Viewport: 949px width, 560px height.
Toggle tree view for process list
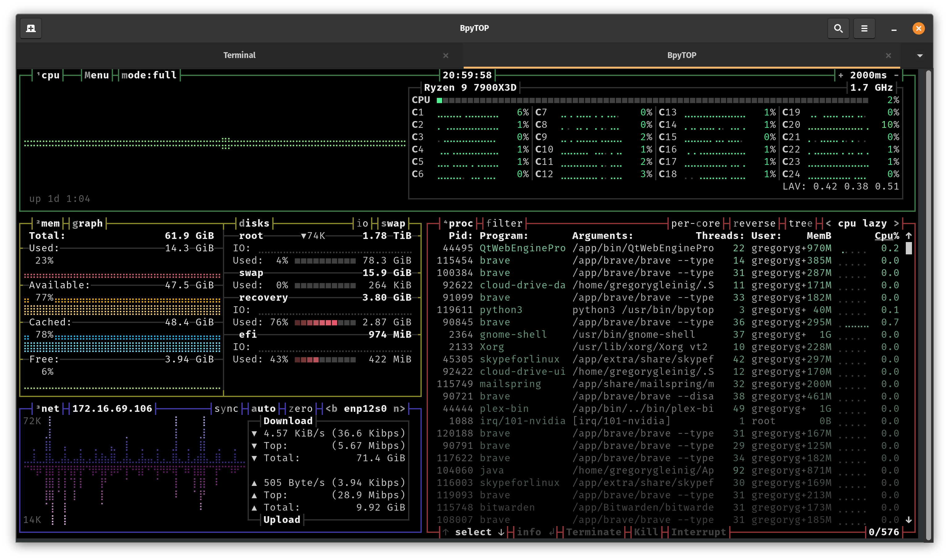[800, 224]
